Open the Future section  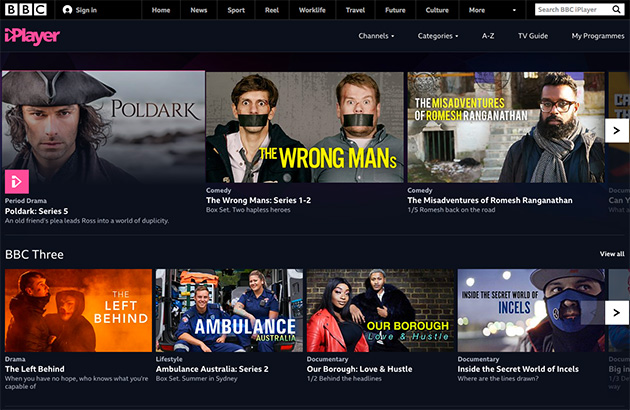pyautogui.click(x=395, y=10)
